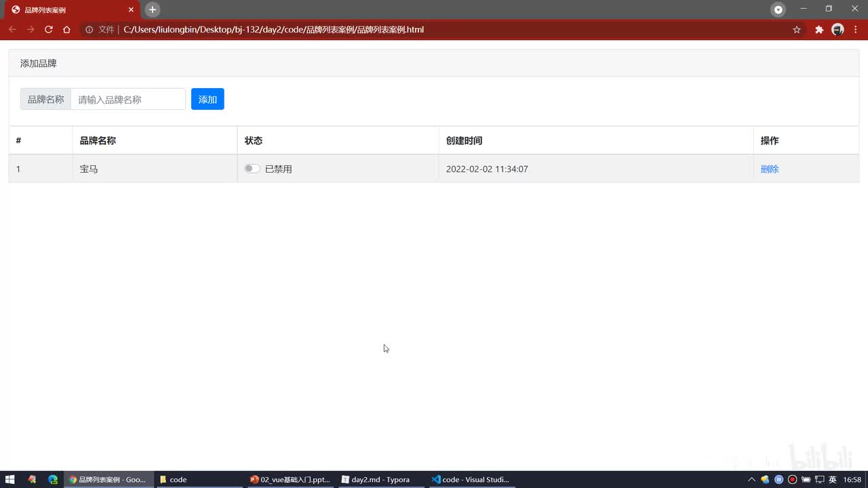The image size is (868, 488).
Task: Open the Edge browser taskbar icon
Action: coord(53,479)
